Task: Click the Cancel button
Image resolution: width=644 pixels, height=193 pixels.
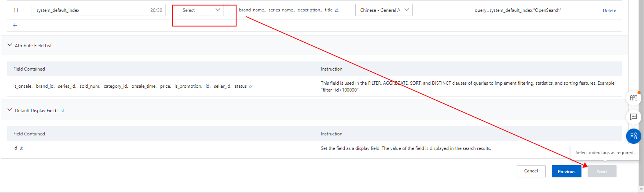Action: (531, 171)
